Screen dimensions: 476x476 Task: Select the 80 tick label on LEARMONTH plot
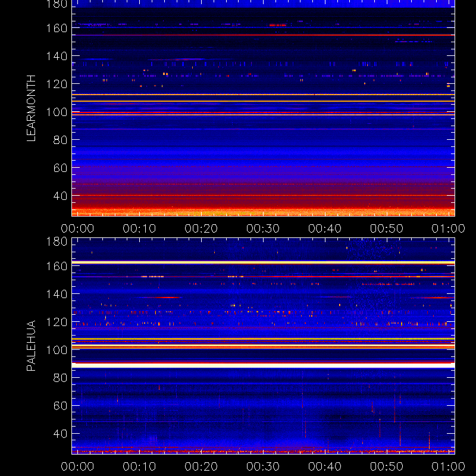(x=60, y=140)
